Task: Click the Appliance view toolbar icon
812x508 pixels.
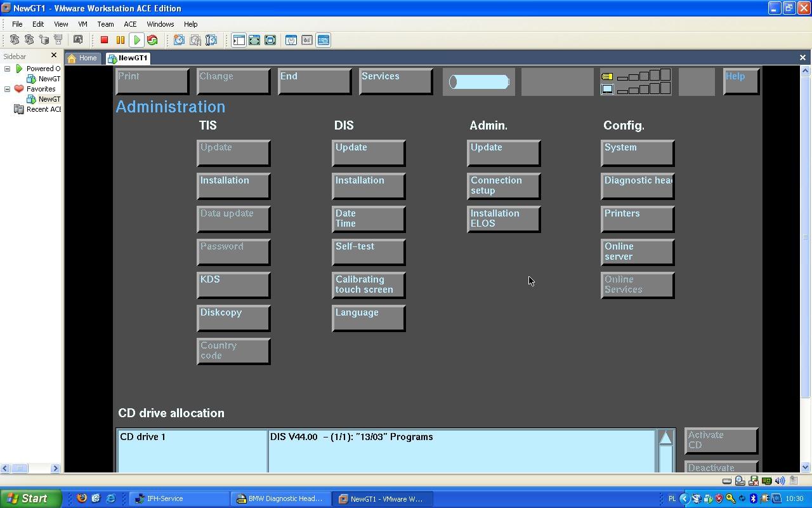Action: coord(307,40)
